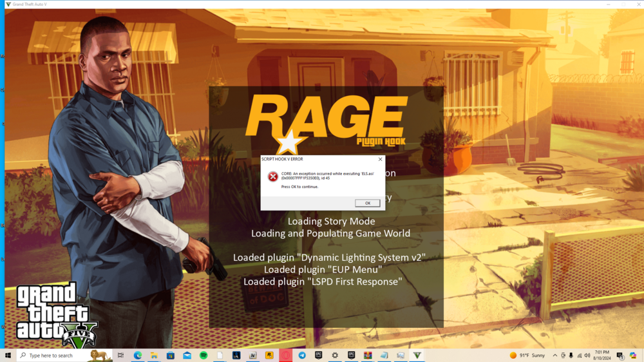Screen dimensions: 644x362
Task: Click the red error icon in the dialog
Action: point(272,176)
